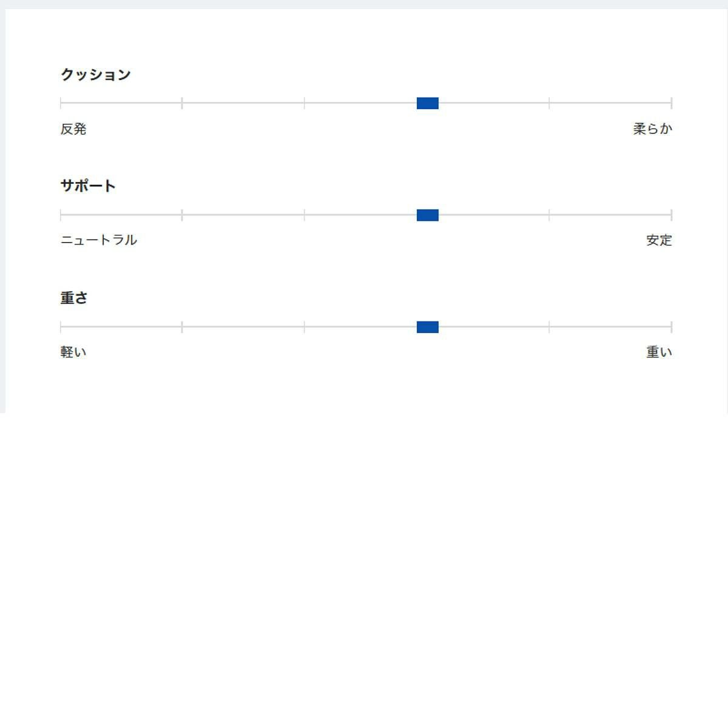Click the 安定 label under the support slider
Viewport: 728px width, 728px height.
(x=659, y=240)
